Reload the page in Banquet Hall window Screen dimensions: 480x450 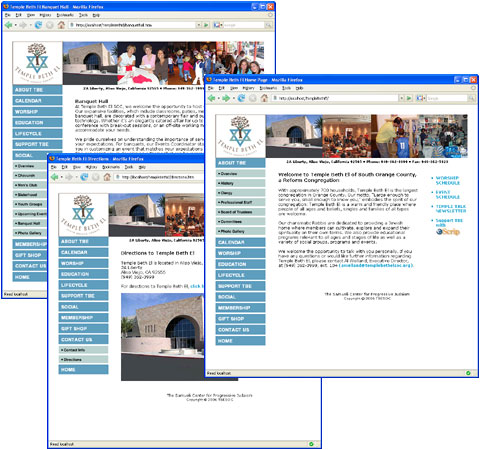(38, 25)
